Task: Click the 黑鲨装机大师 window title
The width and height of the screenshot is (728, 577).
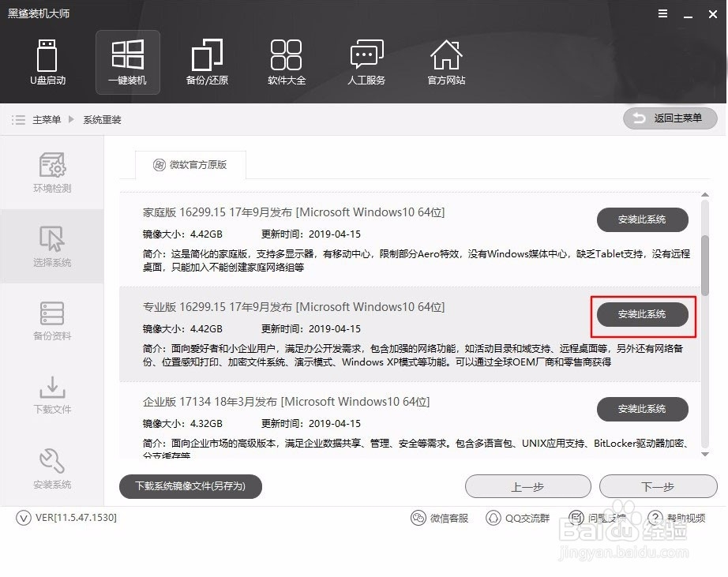Action: click(x=39, y=13)
